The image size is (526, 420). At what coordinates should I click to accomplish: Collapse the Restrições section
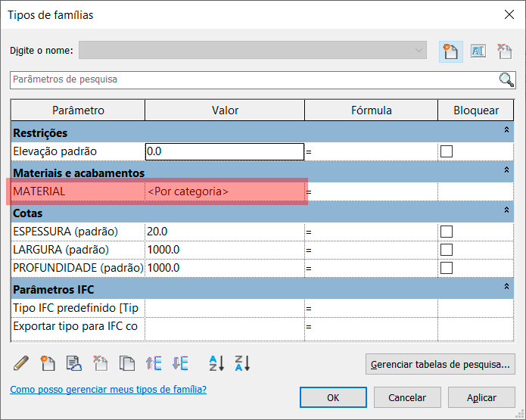click(x=506, y=131)
